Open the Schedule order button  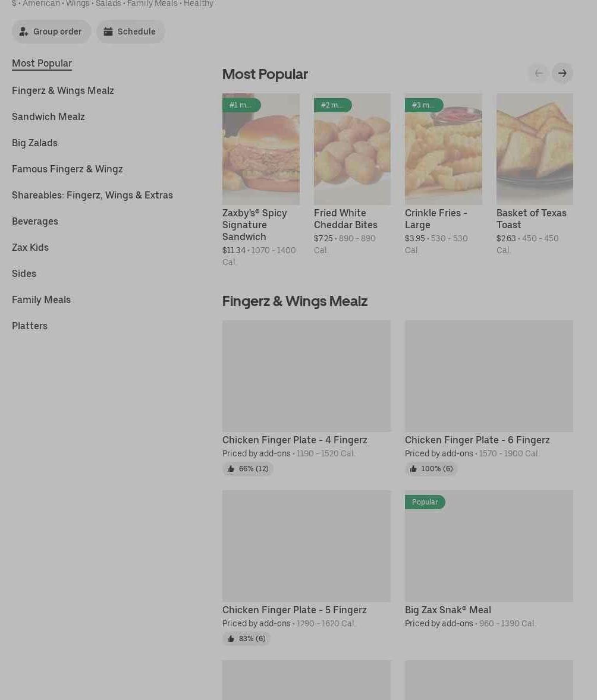(130, 31)
